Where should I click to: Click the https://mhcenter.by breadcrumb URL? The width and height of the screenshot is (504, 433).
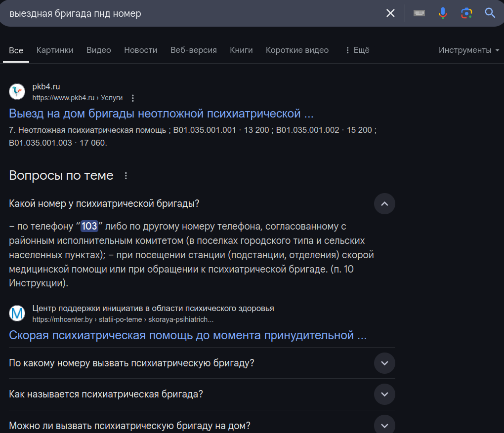(123, 319)
